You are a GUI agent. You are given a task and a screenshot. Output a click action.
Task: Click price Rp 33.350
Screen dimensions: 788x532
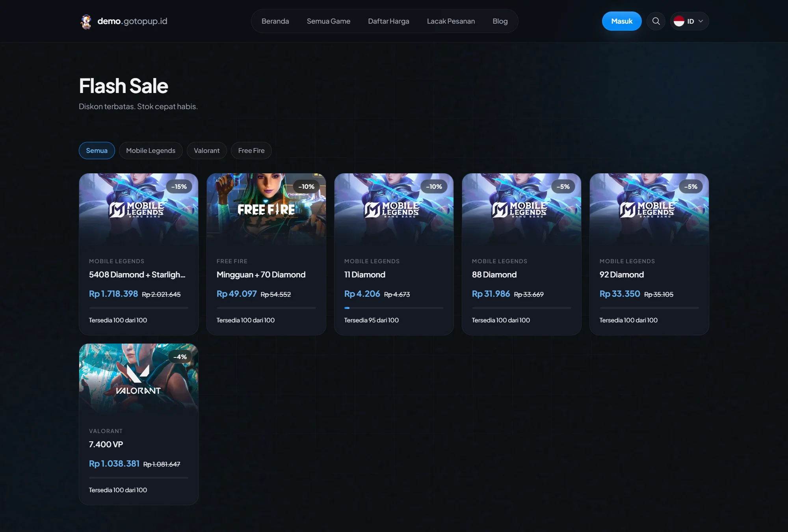(620, 294)
